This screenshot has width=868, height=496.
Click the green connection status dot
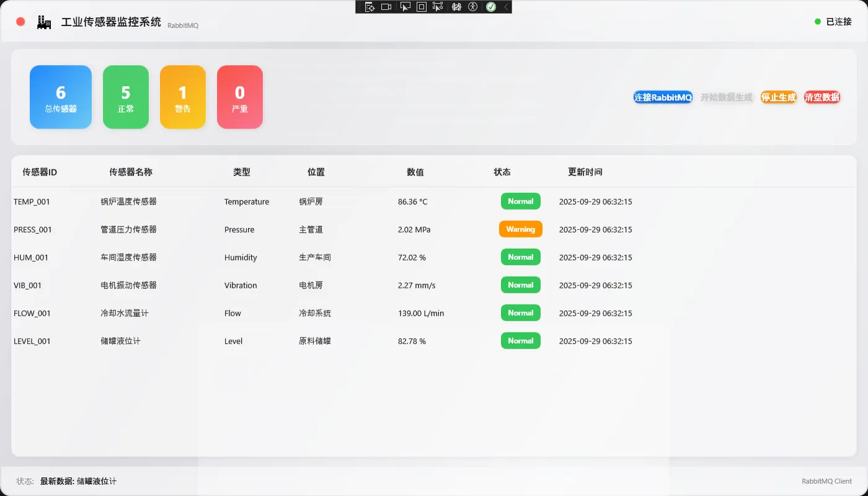pyautogui.click(x=818, y=22)
